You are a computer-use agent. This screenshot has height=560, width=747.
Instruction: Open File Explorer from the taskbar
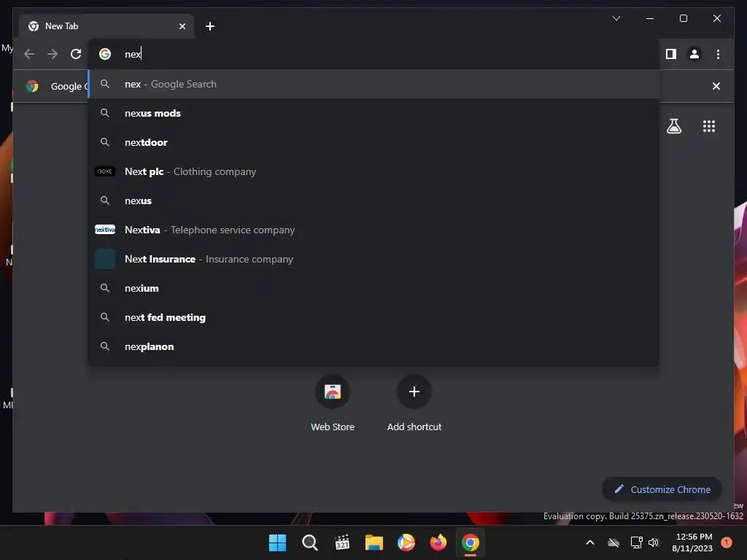pos(374,542)
